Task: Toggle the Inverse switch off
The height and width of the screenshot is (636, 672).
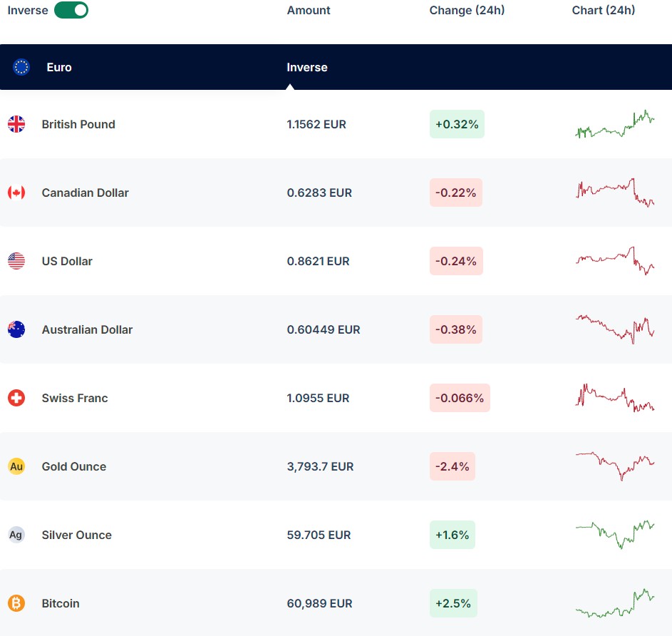Action: pos(71,10)
